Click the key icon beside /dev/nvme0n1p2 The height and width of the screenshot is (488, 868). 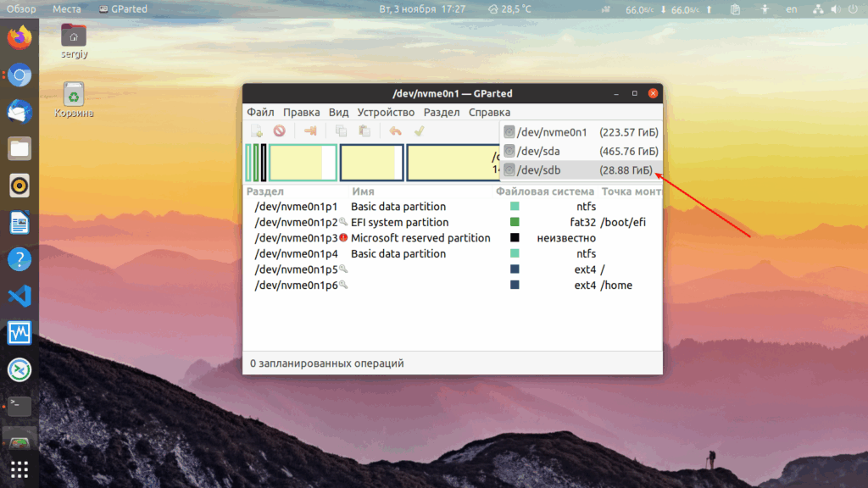click(x=343, y=222)
